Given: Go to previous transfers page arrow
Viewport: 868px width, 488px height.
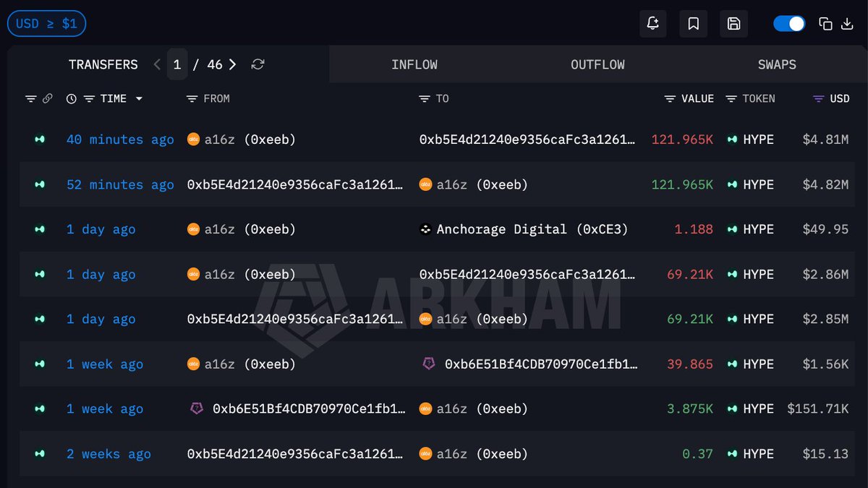Looking at the screenshot, I should point(157,64).
